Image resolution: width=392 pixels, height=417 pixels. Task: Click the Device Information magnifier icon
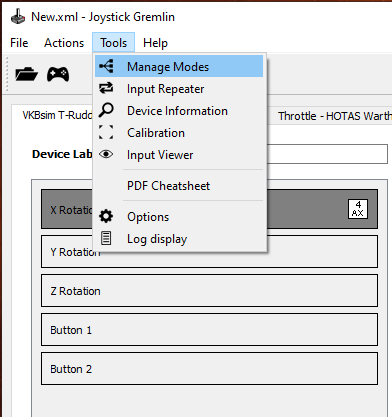106,110
